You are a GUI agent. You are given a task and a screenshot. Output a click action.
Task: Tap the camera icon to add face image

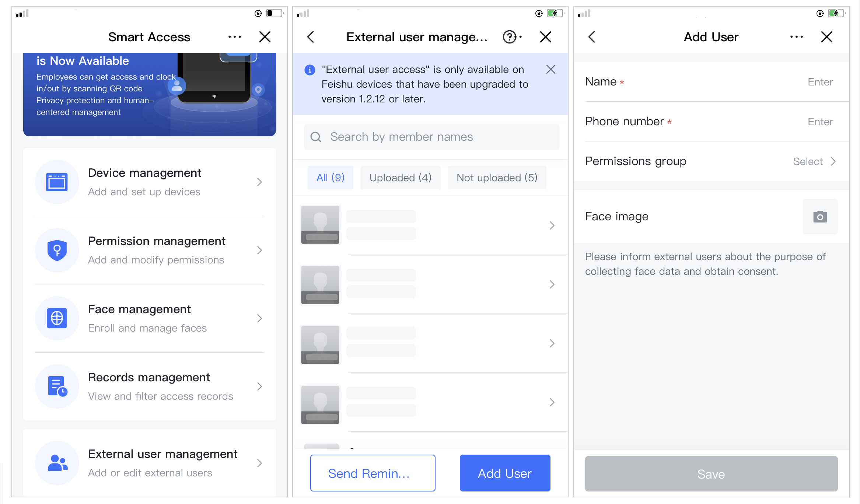[x=819, y=217]
